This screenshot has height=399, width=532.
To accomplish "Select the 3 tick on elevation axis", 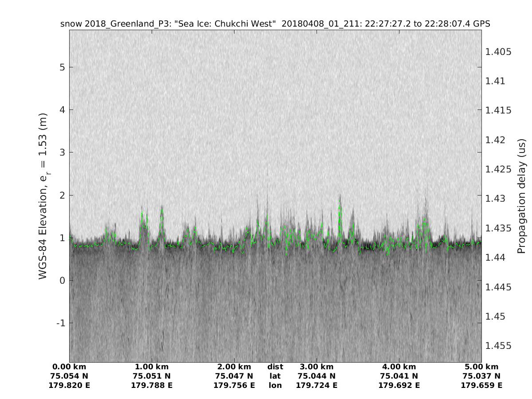I will [63, 153].
